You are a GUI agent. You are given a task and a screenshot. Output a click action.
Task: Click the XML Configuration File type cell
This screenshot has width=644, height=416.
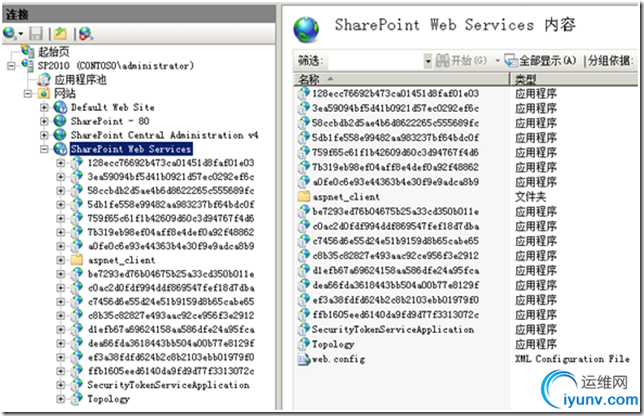point(572,359)
